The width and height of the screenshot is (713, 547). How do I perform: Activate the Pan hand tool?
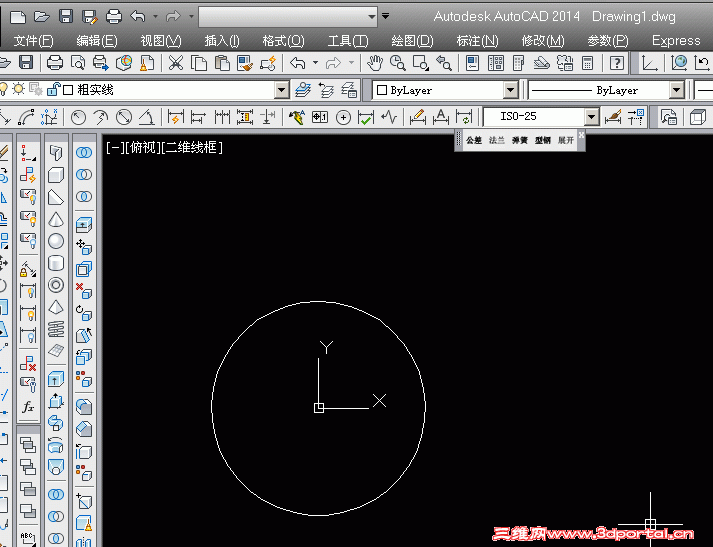tap(375, 63)
